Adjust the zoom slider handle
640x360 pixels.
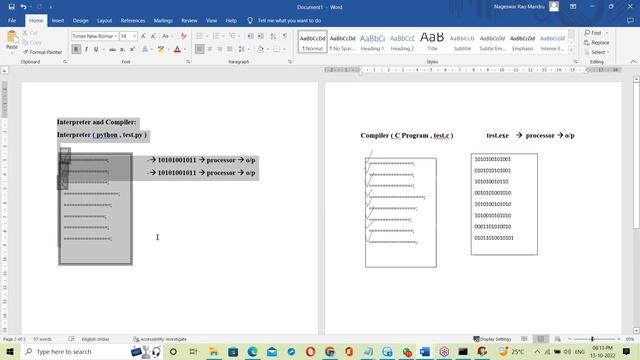[592, 339]
